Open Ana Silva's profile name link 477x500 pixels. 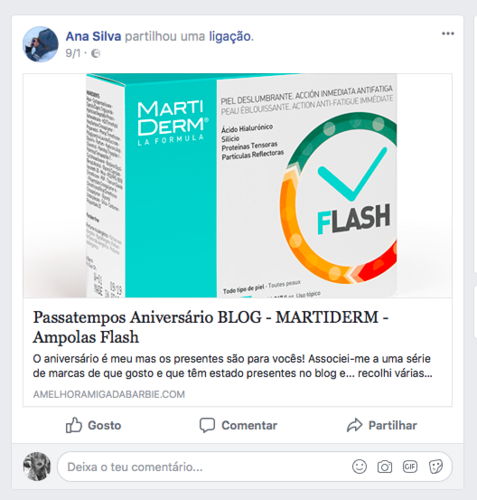93,36
